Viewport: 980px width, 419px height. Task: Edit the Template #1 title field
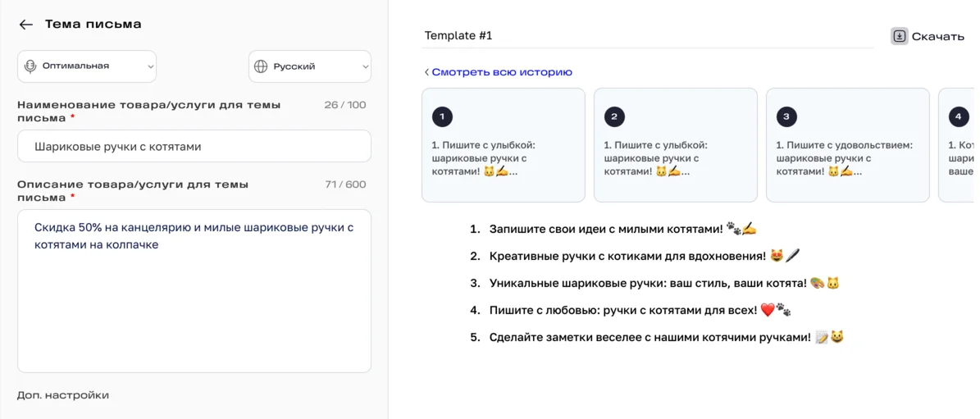pos(648,36)
